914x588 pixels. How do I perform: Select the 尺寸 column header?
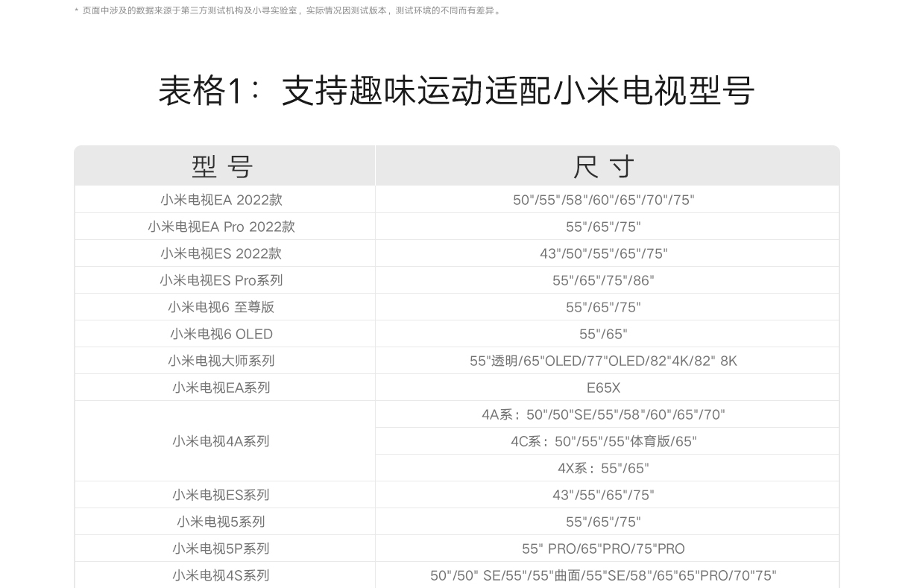(x=604, y=167)
